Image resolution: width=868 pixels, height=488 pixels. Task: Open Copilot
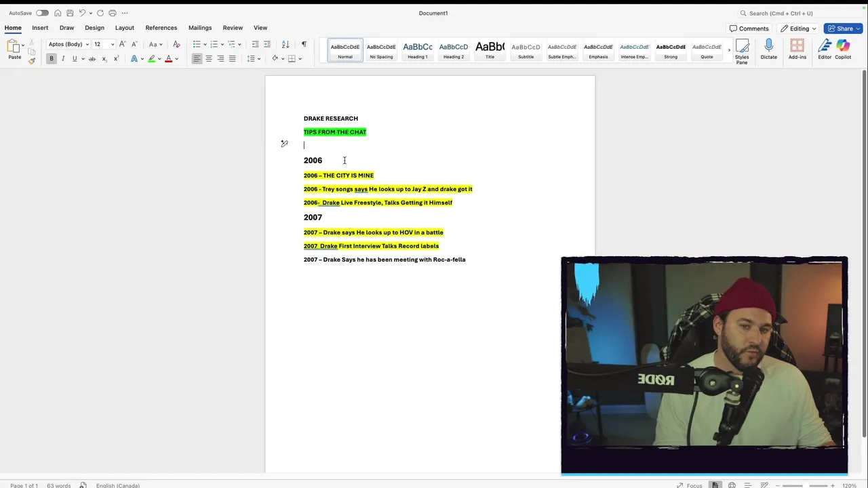click(x=843, y=49)
